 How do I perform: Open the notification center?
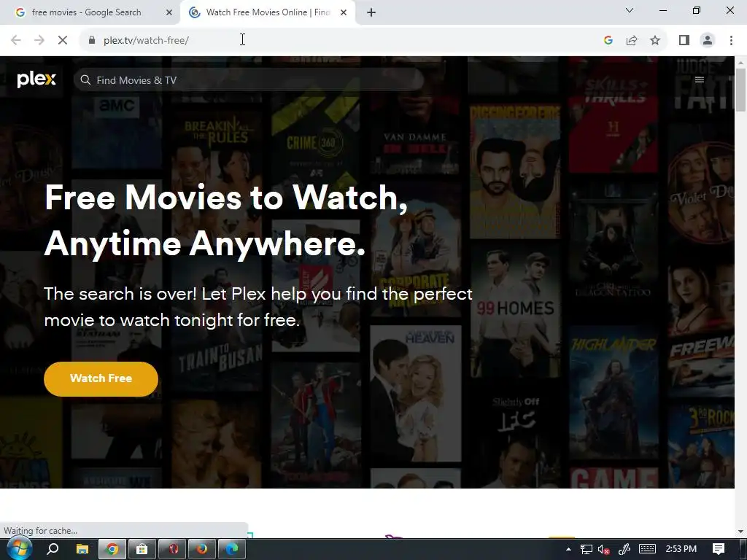[719, 549]
